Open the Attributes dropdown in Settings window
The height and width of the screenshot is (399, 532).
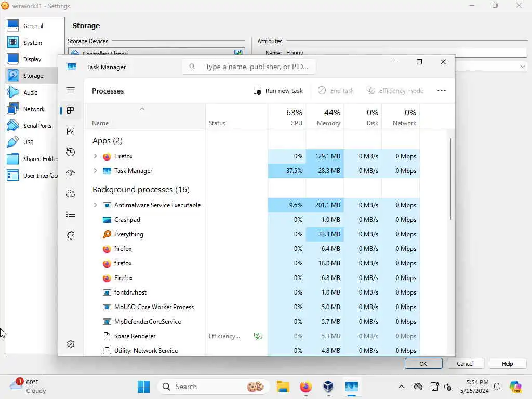click(523, 66)
